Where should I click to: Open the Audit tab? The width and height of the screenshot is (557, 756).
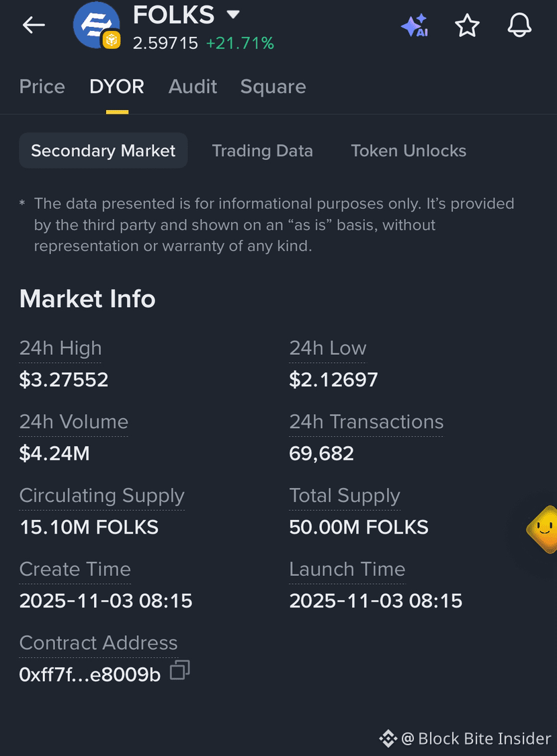click(192, 87)
